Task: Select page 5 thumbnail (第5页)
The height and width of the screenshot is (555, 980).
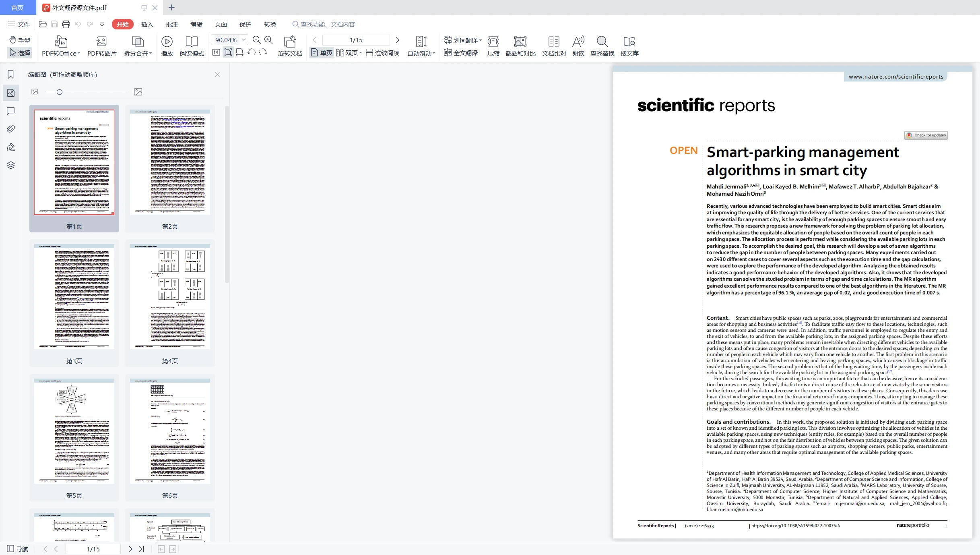Action: [x=74, y=437]
